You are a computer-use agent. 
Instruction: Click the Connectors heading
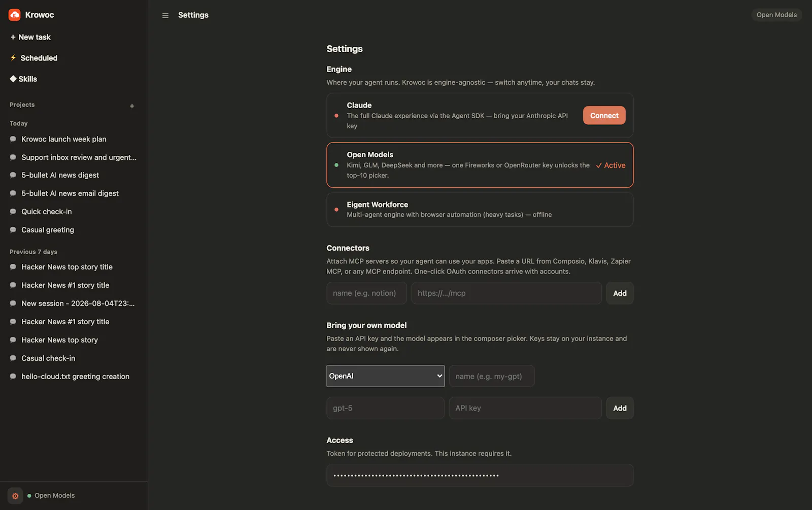348,248
